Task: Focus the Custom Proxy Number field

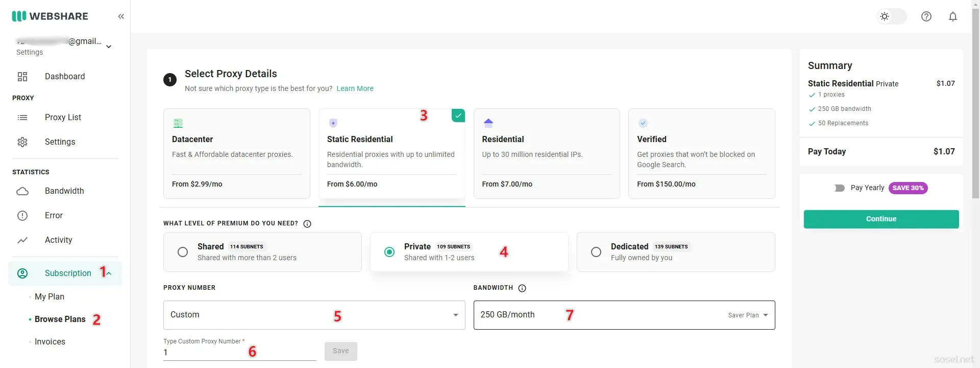Action: 240,353
